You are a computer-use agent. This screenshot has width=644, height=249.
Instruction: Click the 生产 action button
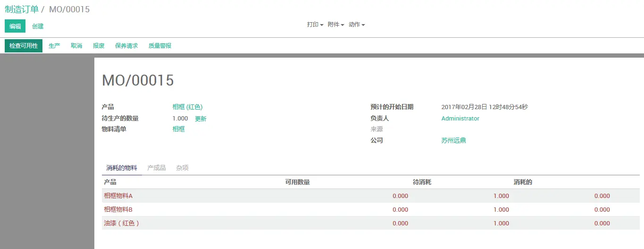[54, 46]
